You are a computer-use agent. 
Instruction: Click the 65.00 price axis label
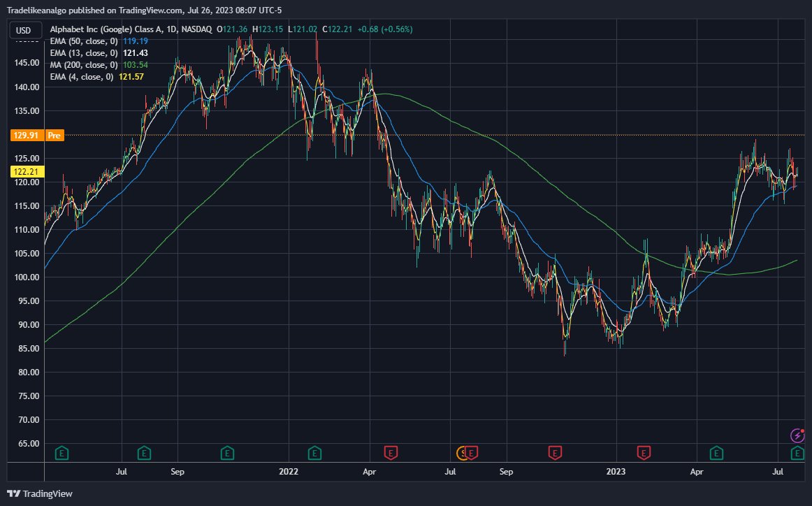(x=29, y=443)
